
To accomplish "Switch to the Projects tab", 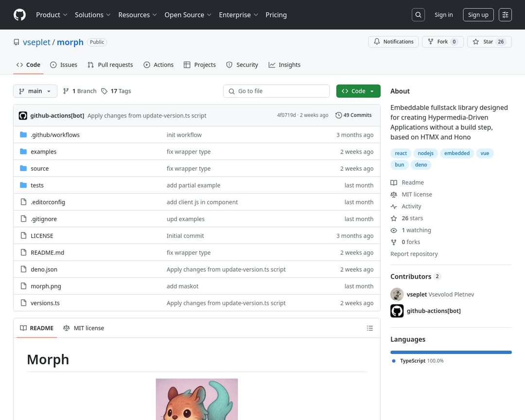I will coord(200,65).
